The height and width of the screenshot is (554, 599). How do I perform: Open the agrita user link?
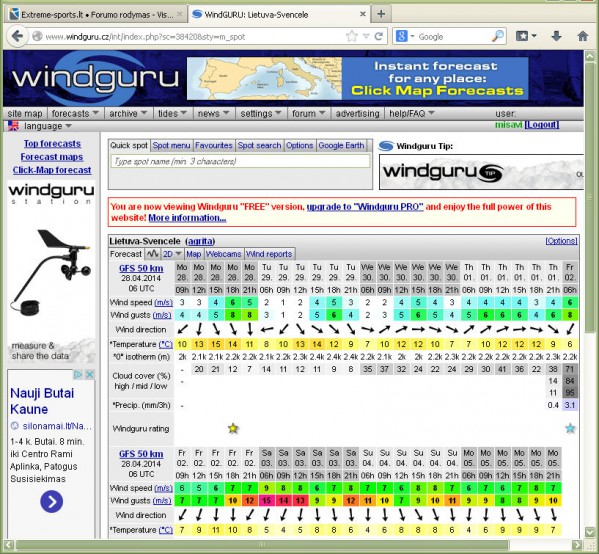click(200, 241)
